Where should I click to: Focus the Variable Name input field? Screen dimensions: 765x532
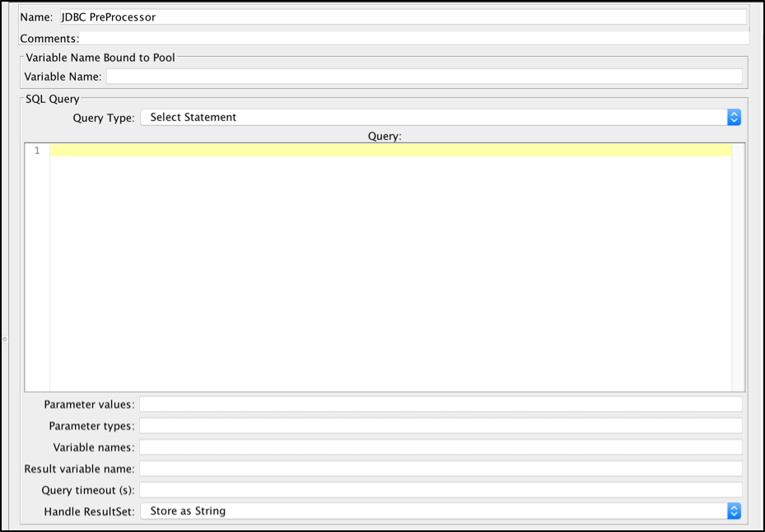[x=424, y=76]
